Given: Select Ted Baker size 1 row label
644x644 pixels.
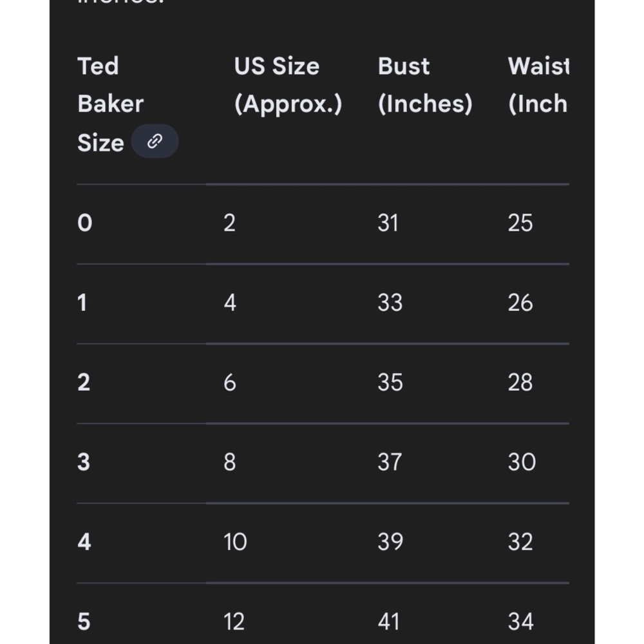Looking at the screenshot, I should [82, 303].
